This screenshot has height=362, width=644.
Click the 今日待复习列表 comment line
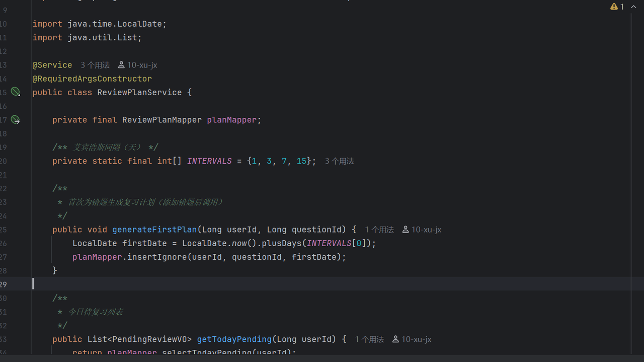click(x=91, y=312)
